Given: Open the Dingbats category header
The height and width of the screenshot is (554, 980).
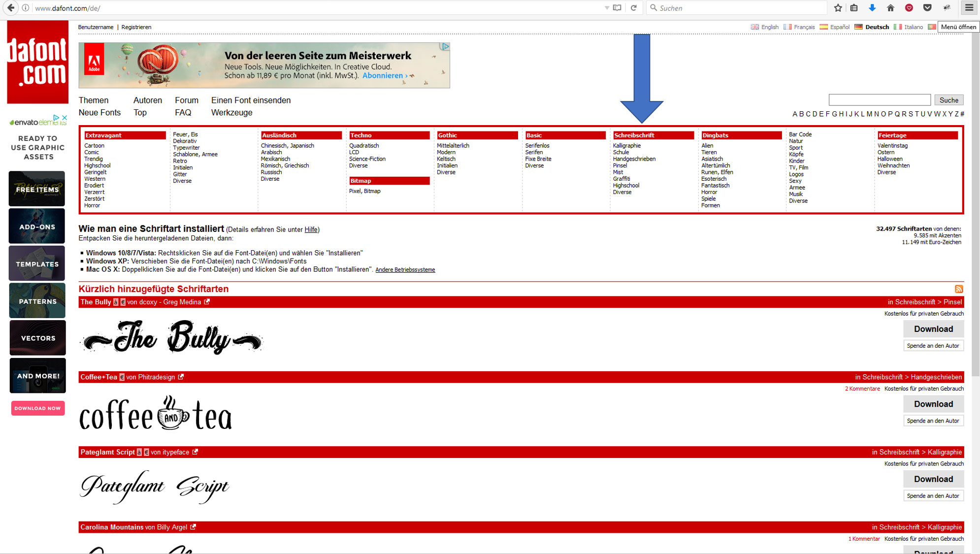Looking at the screenshot, I should click(741, 135).
